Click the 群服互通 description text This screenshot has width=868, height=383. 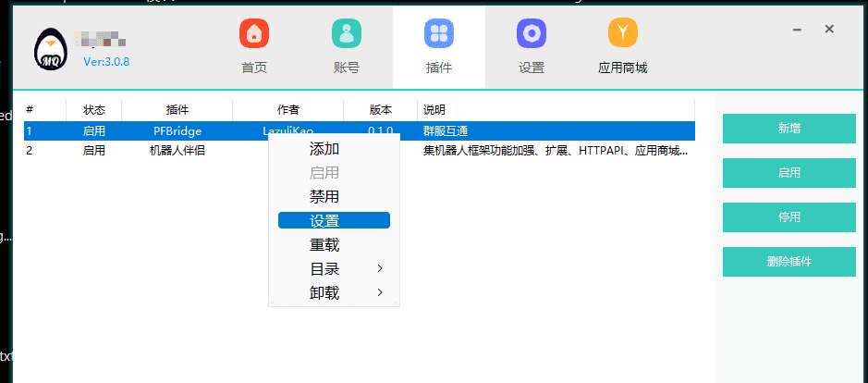pyautogui.click(x=446, y=131)
